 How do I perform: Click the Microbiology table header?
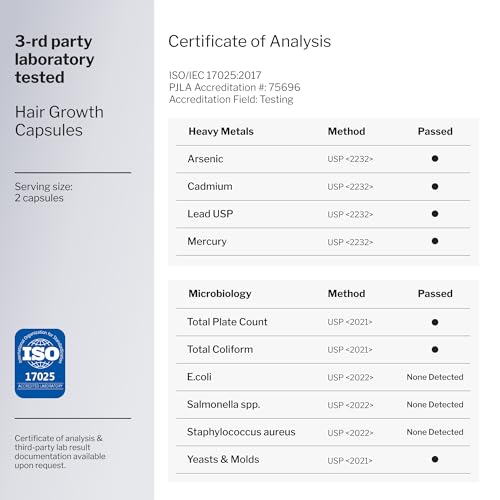pos(220,294)
